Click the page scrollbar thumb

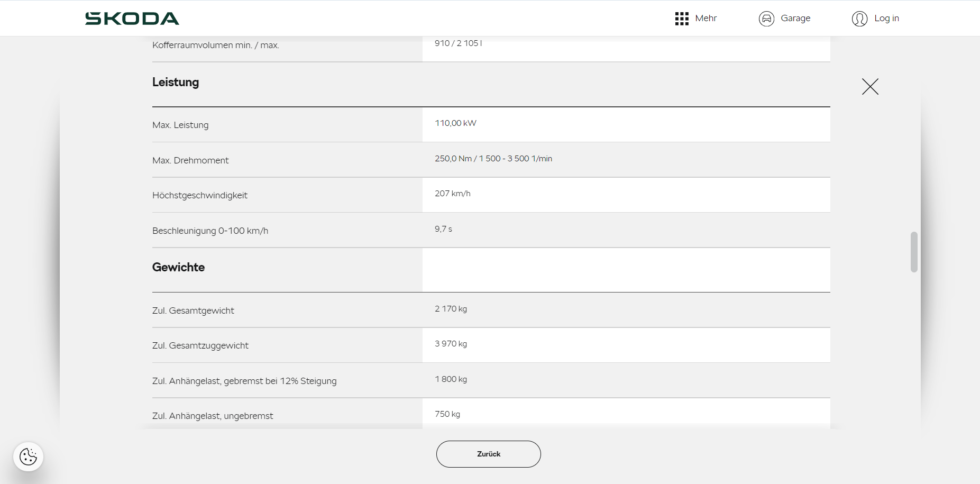coord(914,252)
